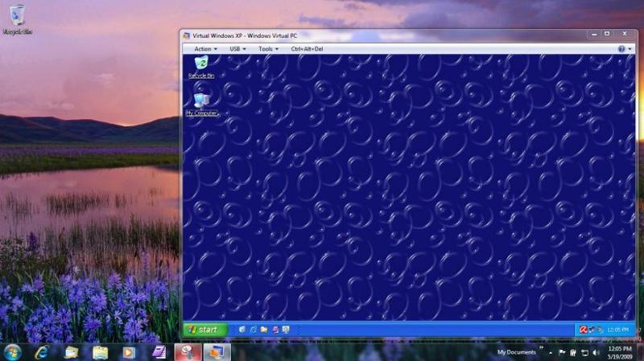
Task: Select the Windows 7 Recycle Bin desktop icon
Action: 17,19
